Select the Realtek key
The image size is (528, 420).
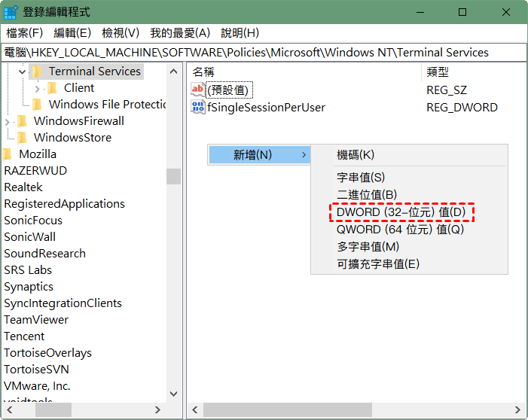click(x=23, y=187)
